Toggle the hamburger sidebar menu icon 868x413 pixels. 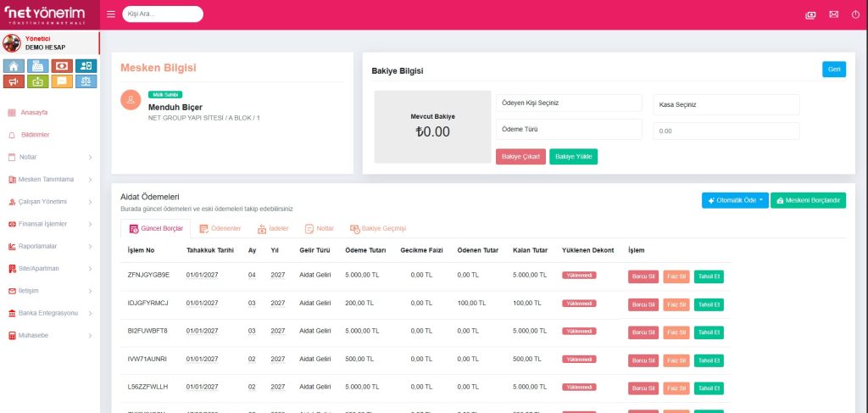pos(112,14)
